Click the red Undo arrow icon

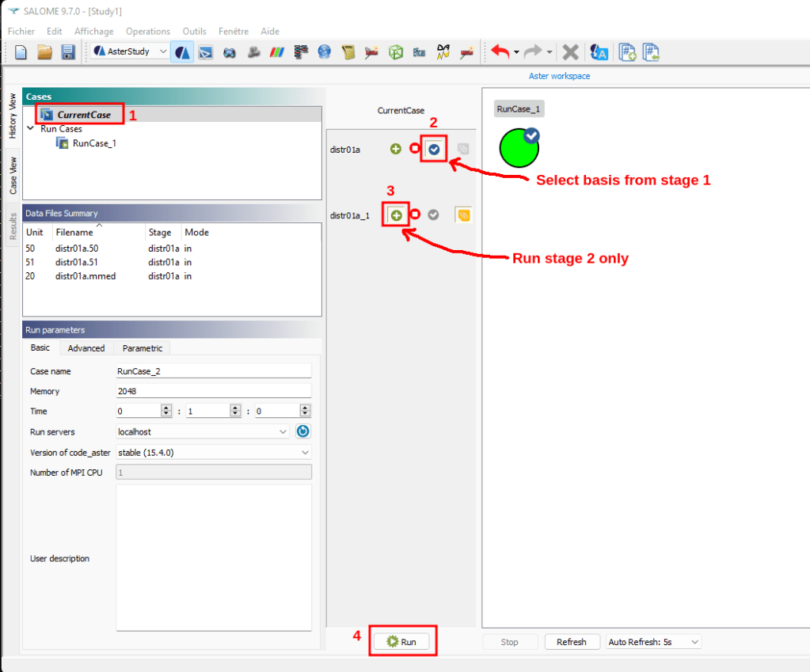500,52
